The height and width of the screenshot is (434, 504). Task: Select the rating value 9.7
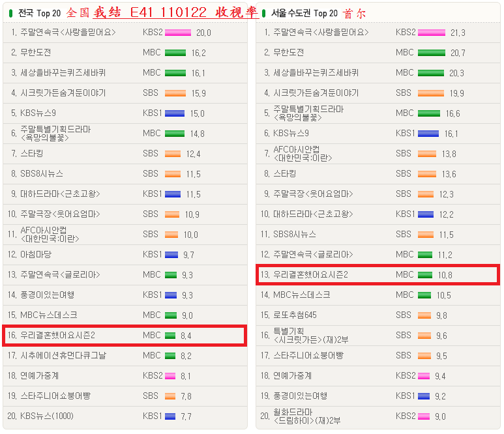[x=188, y=255]
